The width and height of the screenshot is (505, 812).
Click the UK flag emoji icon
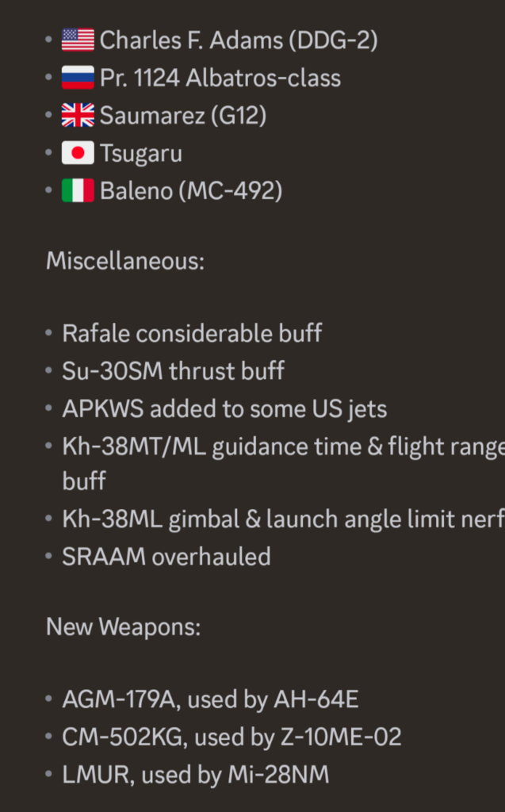point(78,115)
